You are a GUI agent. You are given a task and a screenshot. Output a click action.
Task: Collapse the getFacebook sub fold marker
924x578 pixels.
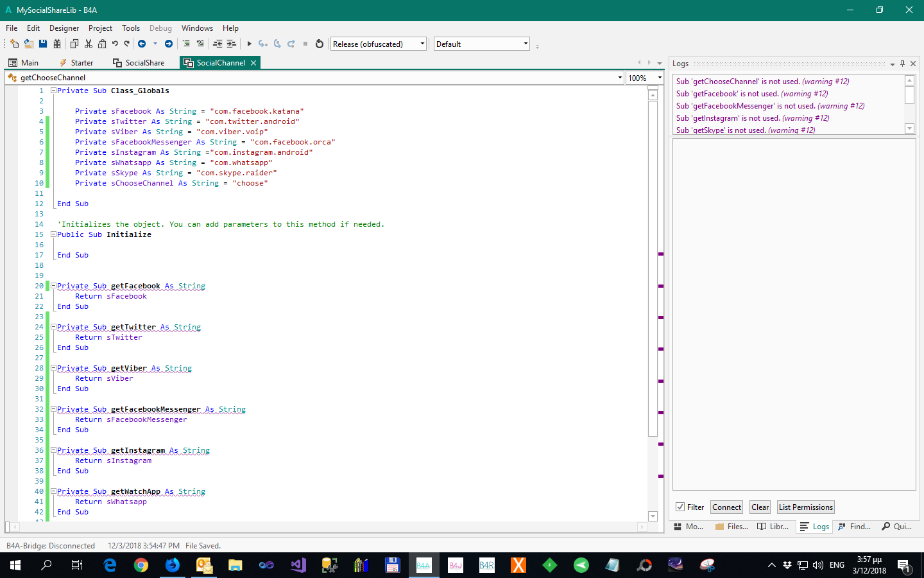click(x=54, y=286)
